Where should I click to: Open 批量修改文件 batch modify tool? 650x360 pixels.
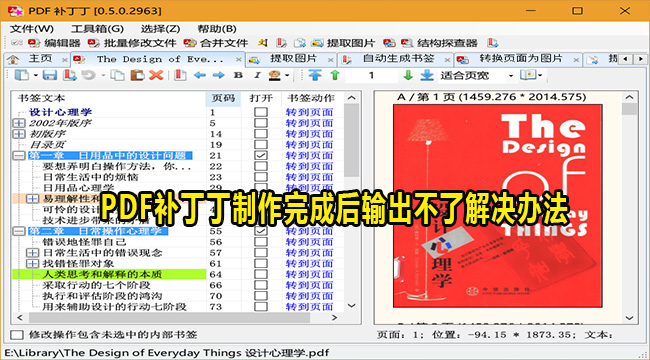132,43
